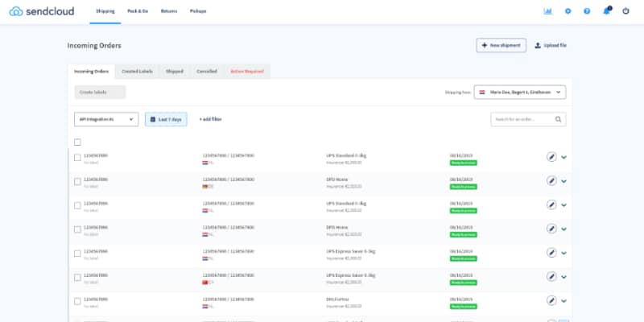
Task: Edit the red-flag UPS Express Saver order
Action: tap(551, 276)
